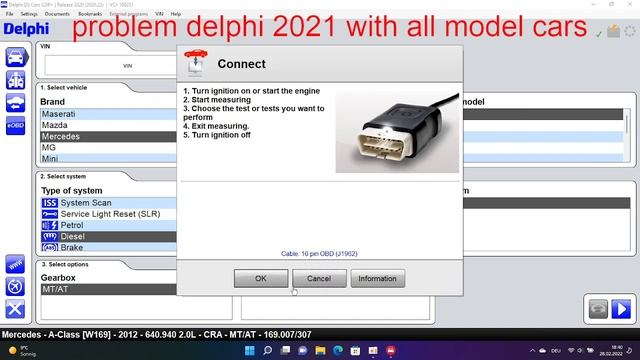Screen dimensions: 640x360
Task: Select Petrol system type row
Action: pos(109,225)
